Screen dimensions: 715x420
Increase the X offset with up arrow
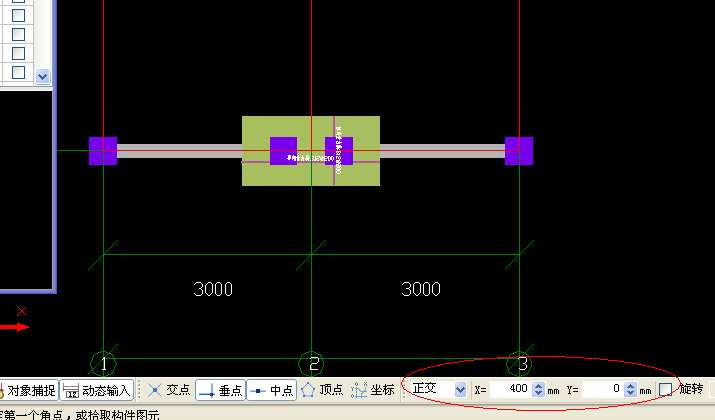539,386
